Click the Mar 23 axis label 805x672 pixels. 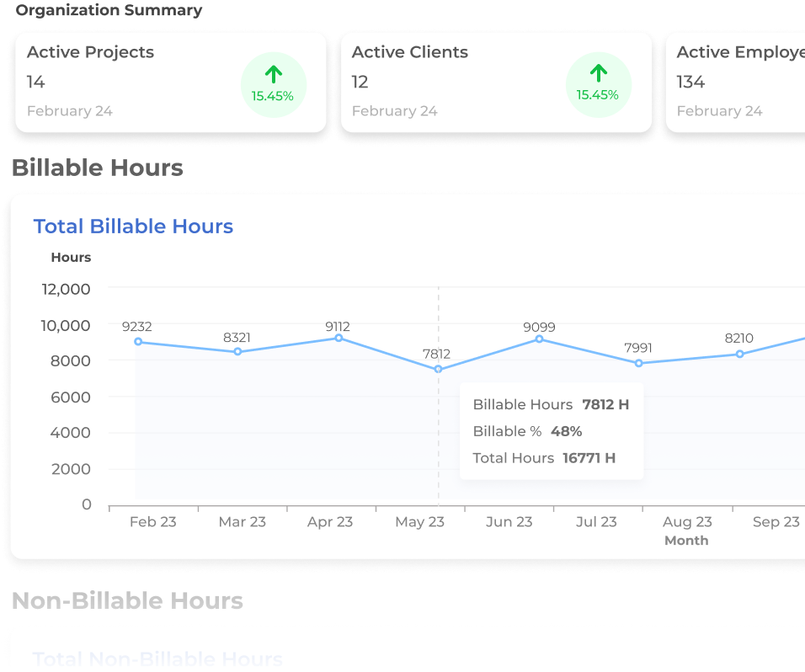[243, 521]
